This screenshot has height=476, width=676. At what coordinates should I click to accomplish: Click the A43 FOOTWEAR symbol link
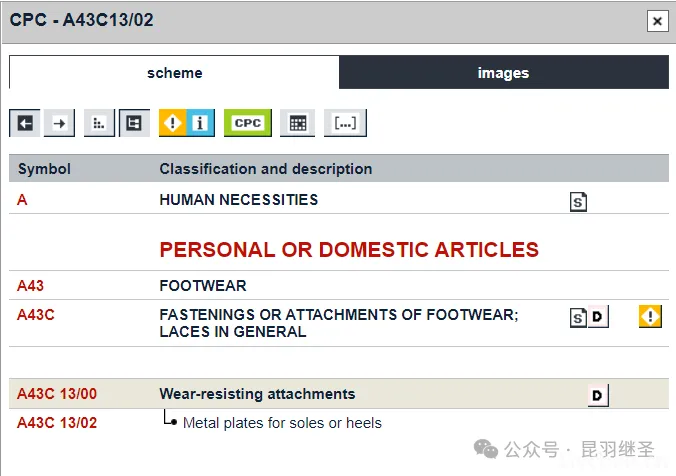point(31,286)
